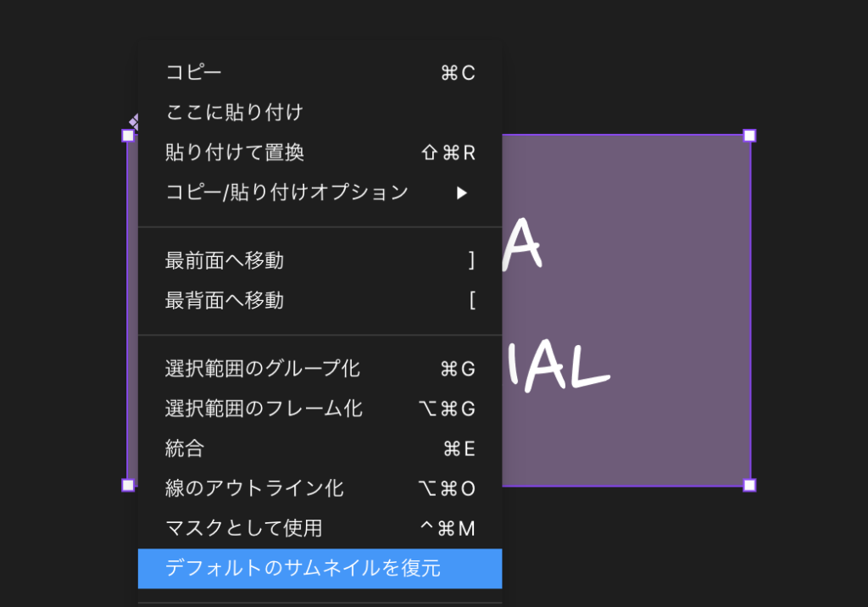
Task: Choose 最背面へ移動 to send to back
Action: pos(225,300)
